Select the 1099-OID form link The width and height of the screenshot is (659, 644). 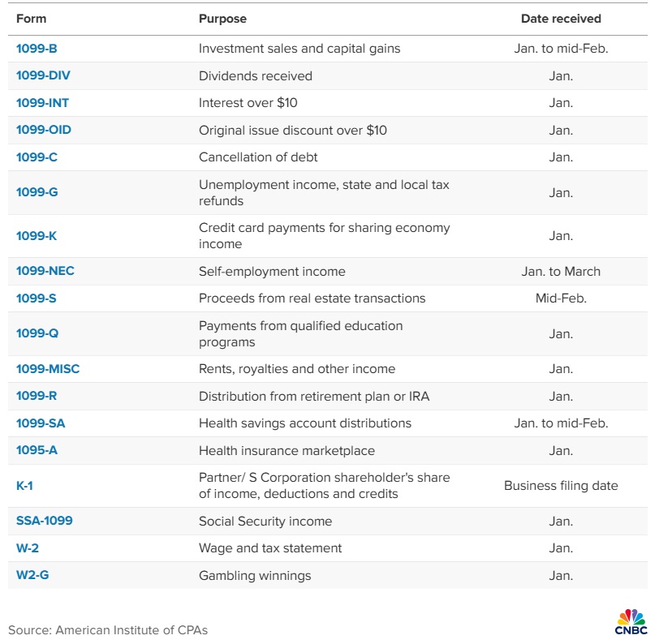coord(41,130)
